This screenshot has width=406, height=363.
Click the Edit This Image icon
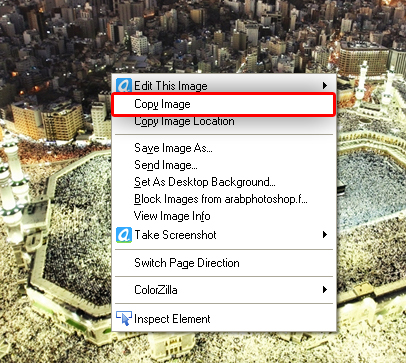click(124, 85)
